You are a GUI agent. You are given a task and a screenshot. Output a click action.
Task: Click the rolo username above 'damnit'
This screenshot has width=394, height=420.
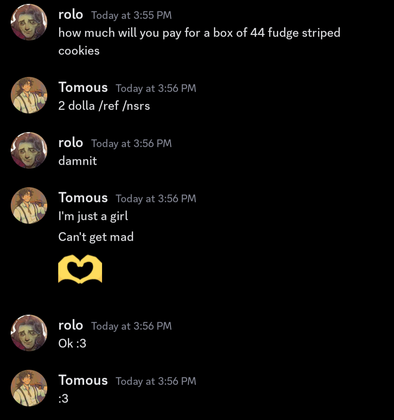tap(71, 143)
